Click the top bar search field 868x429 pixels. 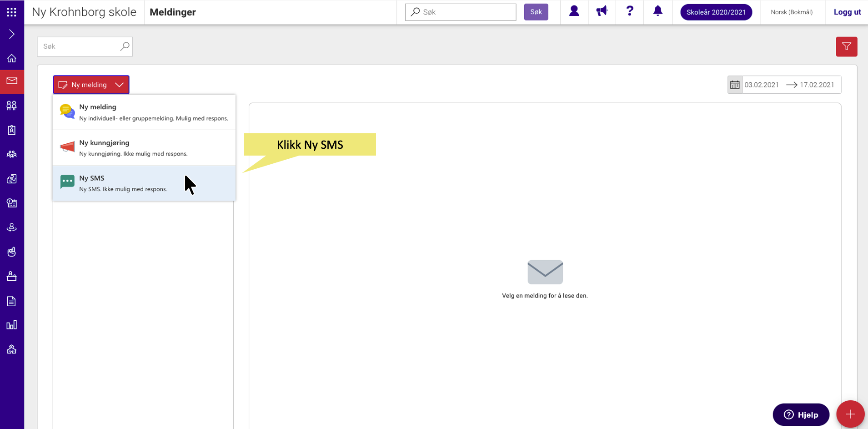pos(461,12)
